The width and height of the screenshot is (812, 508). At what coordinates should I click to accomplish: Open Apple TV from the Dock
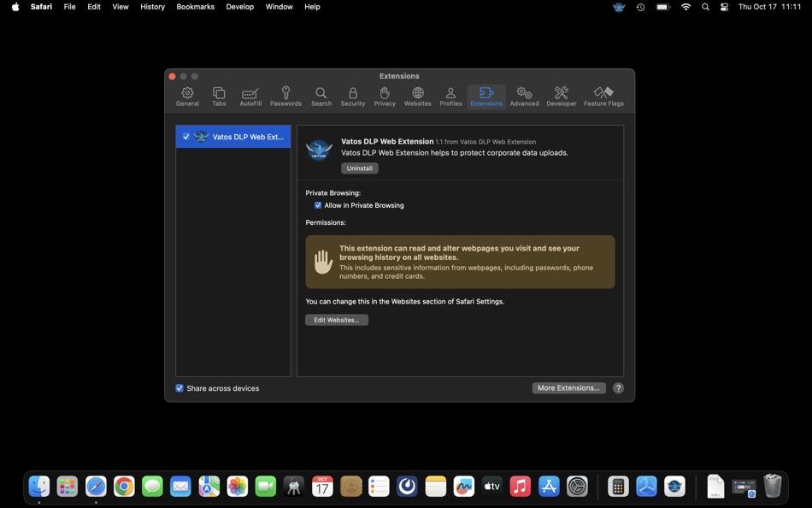[492, 487]
